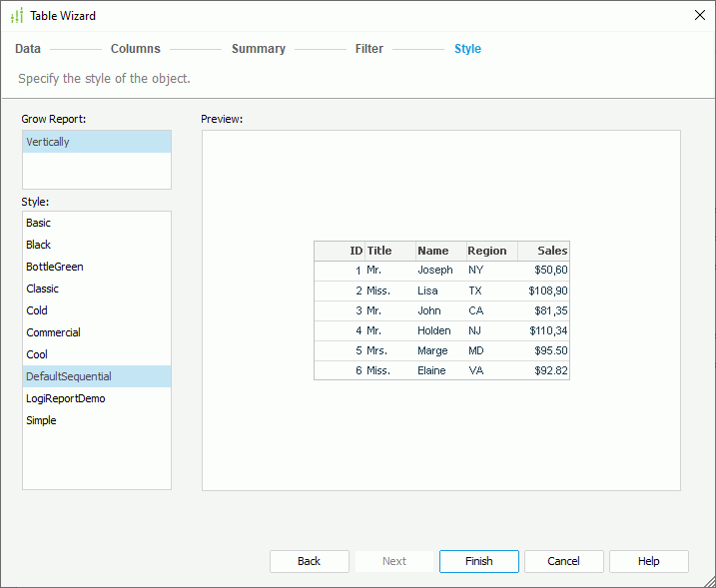Click the Mrs. title cell
716x588 pixels.
click(x=376, y=350)
